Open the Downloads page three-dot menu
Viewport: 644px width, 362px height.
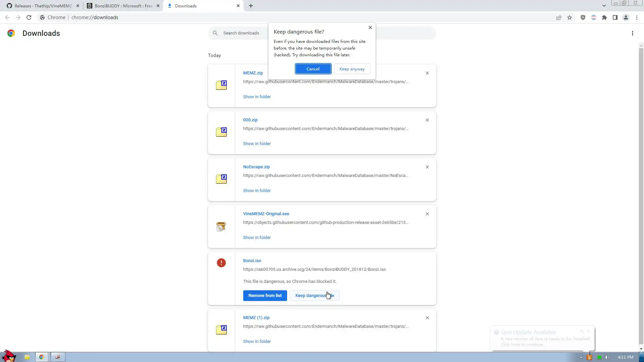pyautogui.click(x=633, y=33)
